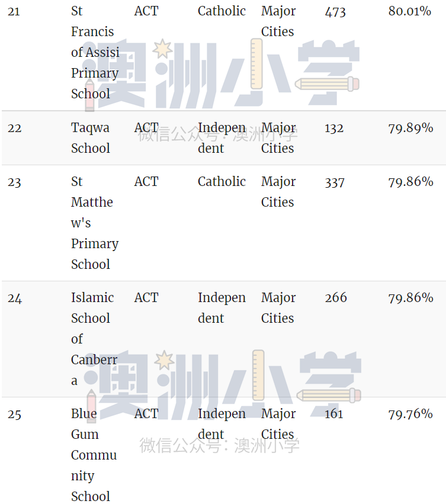The width and height of the screenshot is (446, 504).
Task: Click enrollment number 132
Action: coord(334,129)
